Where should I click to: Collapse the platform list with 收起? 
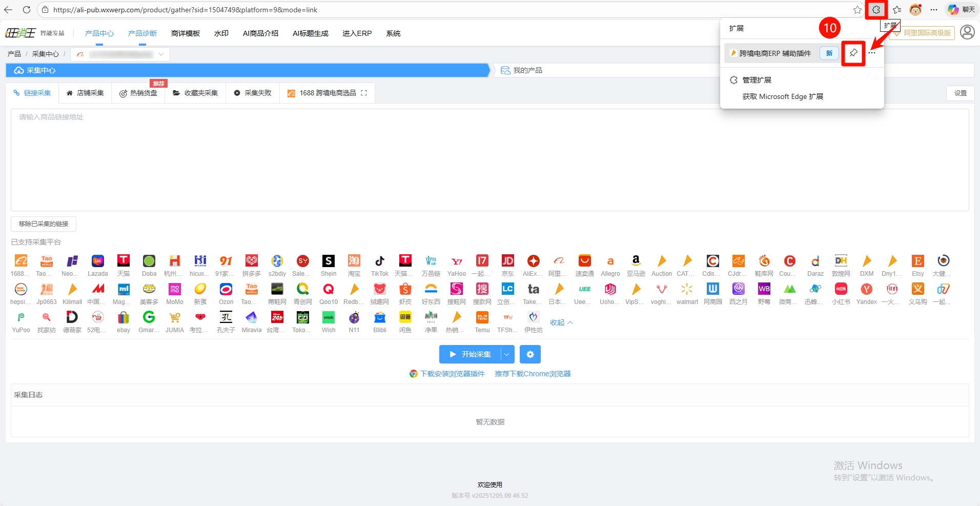pyautogui.click(x=561, y=322)
